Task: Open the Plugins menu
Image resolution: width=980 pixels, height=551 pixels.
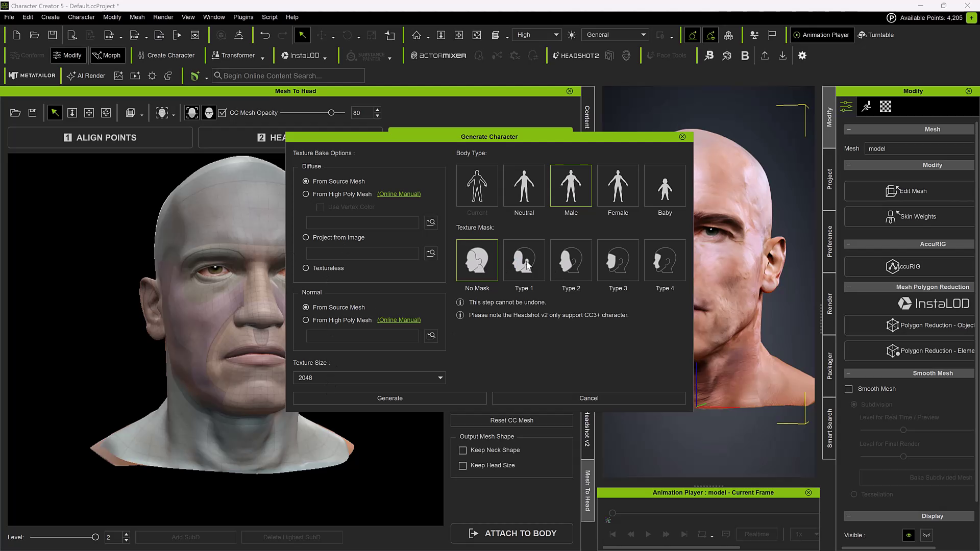Action: click(243, 17)
